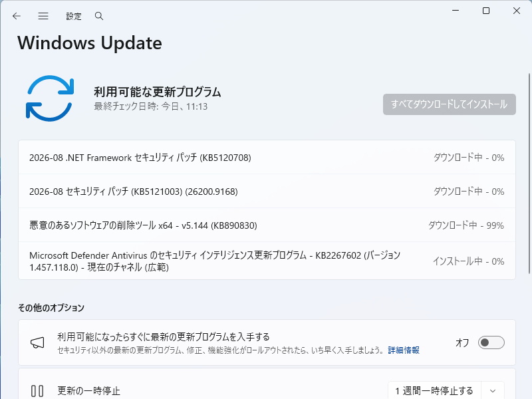Viewport: 532px width, 399px height.
Task: Click the 最終チェック日時 timestamp text
Action: pyautogui.click(x=151, y=106)
